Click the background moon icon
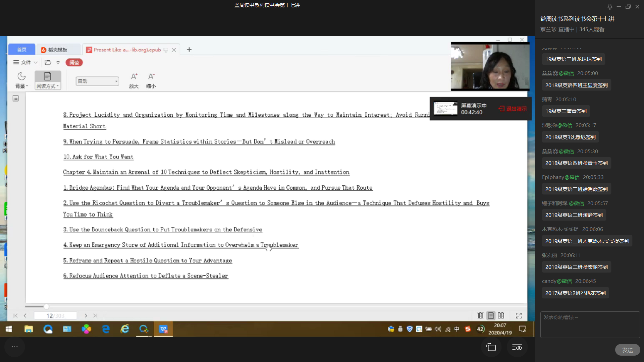Screen dimensions: 644x362 click(x=21, y=77)
